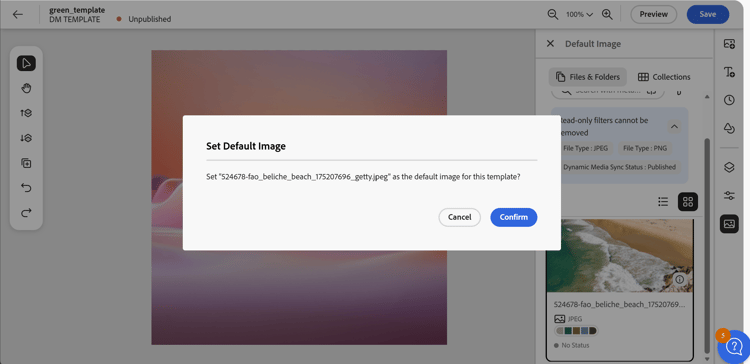Open the add text panel icon
This screenshot has height=364, width=750.
[x=729, y=72]
